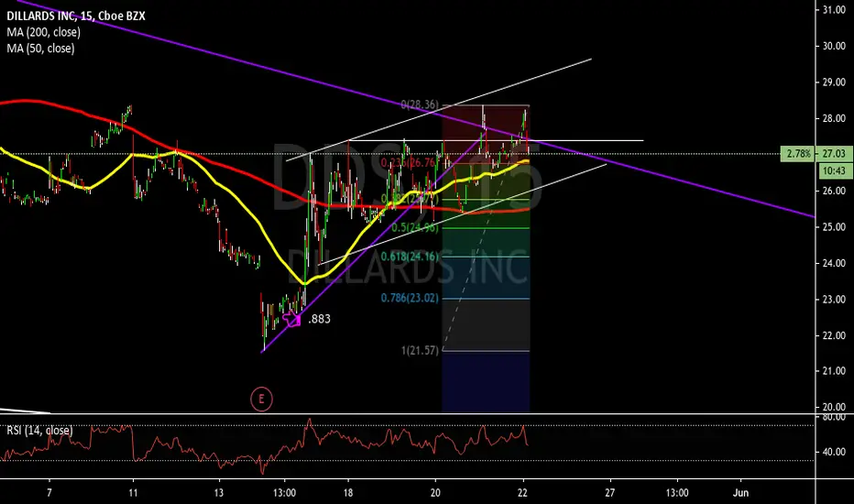Click the 20.00 price axis label
Image resolution: width=854 pixels, height=504 pixels.
pos(834,407)
